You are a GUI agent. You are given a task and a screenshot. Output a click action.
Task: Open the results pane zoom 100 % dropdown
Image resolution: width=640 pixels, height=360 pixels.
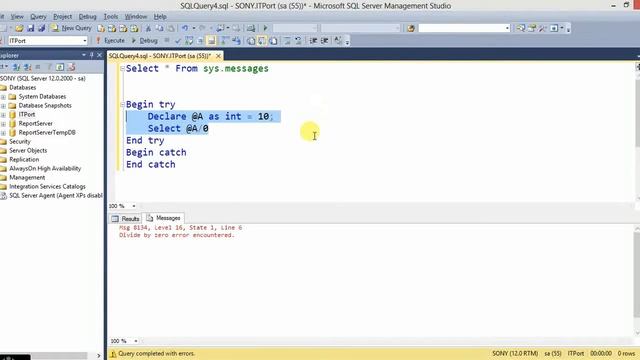click(136, 341)
